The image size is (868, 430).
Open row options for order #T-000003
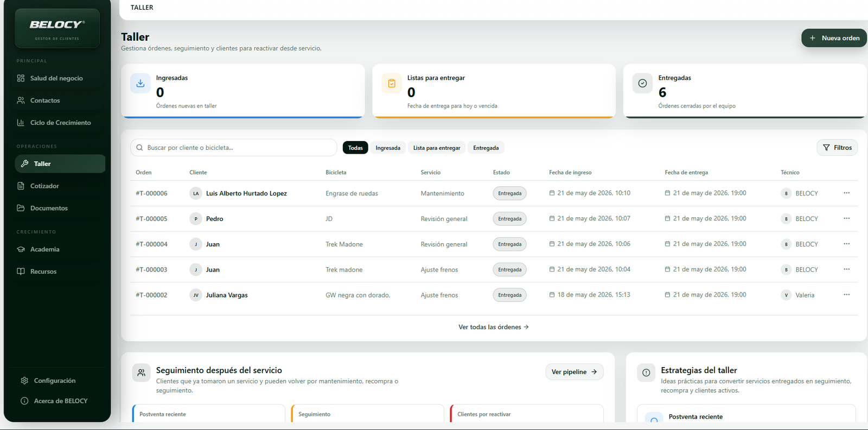846,269
